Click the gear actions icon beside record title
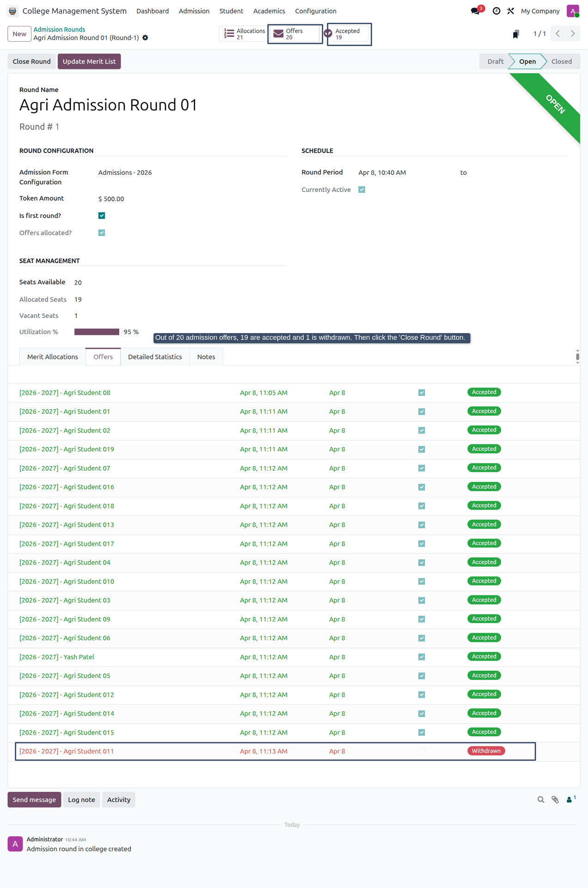This screenshot has width=588, height=888. click(145, 37)
